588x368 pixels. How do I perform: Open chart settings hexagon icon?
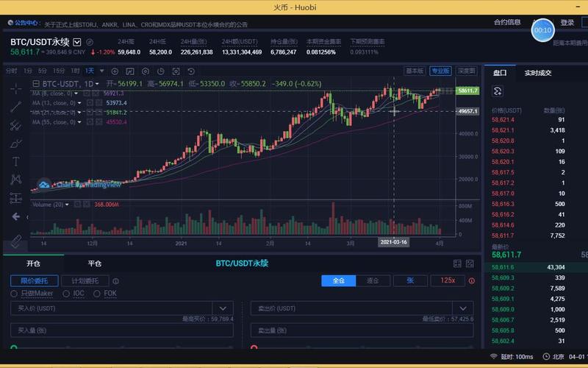pos(146,71)
